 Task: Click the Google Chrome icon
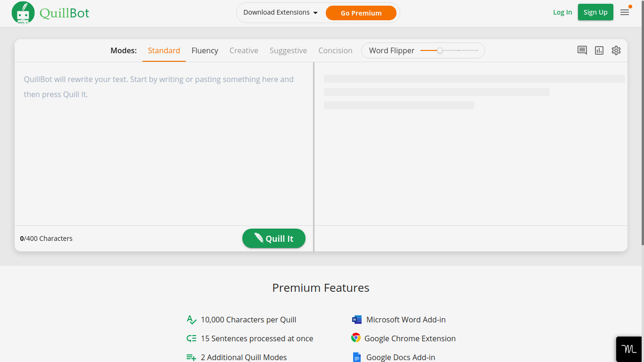click(x=356, y=338)
